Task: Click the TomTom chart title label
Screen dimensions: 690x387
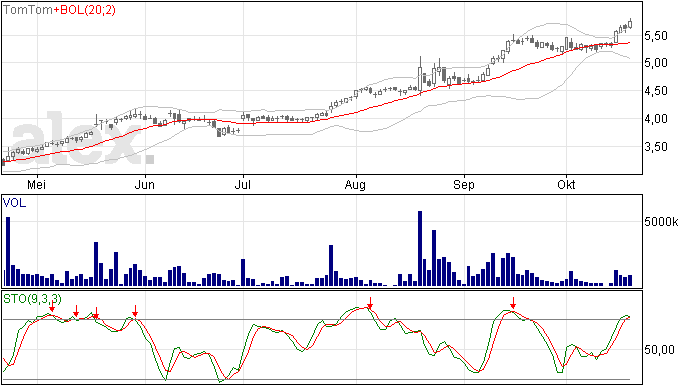Action: (x=28, y=10)
